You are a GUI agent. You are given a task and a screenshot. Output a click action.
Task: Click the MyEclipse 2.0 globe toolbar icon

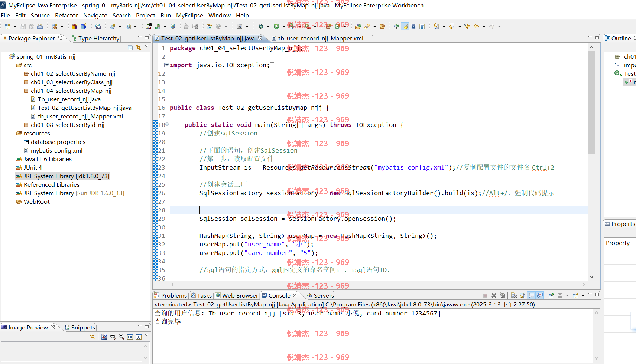[x=98, y=26]
